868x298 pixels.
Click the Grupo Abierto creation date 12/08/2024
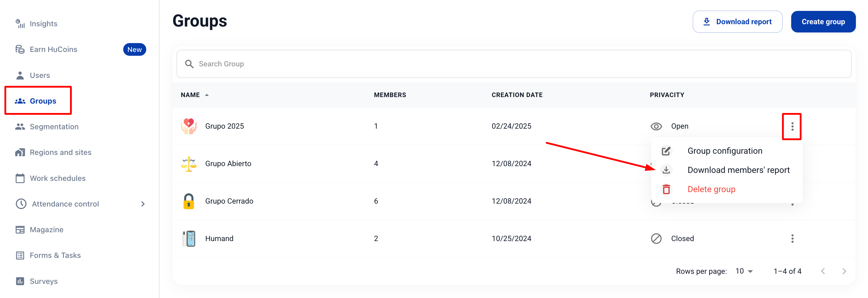click(511, 164)
